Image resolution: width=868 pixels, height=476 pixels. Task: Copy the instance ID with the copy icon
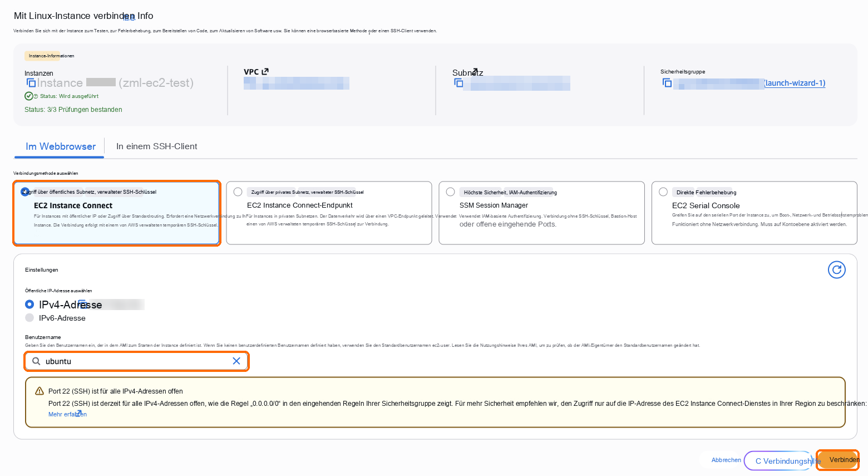click(x=31, y=83)
